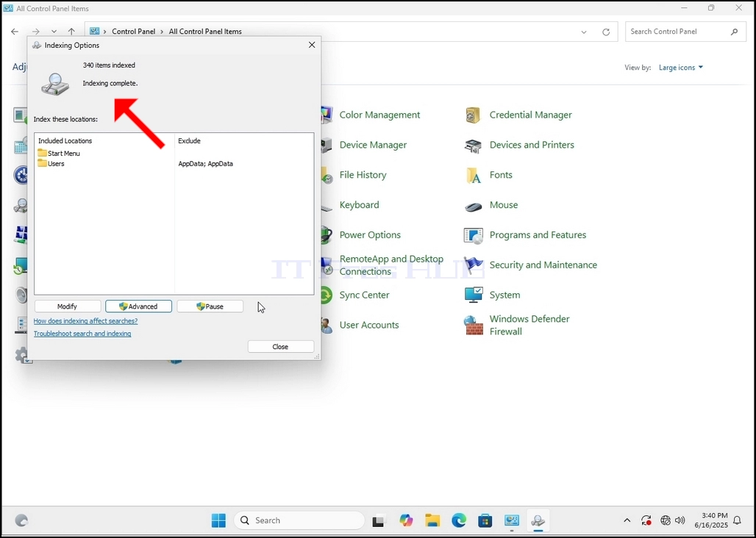The height and width of the screenshot is (538, 756).
Task: Open Power Options
Action: 370,235
